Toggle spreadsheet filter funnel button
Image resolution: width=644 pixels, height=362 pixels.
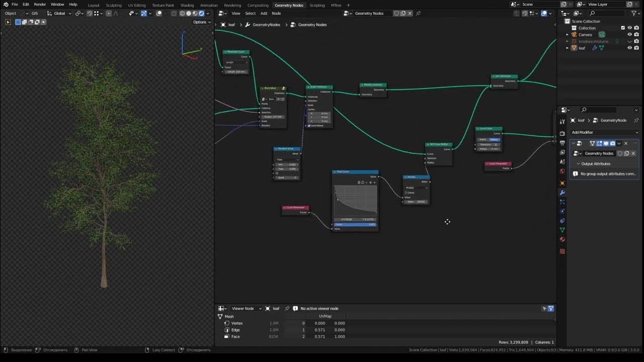[x=551, y=309]
